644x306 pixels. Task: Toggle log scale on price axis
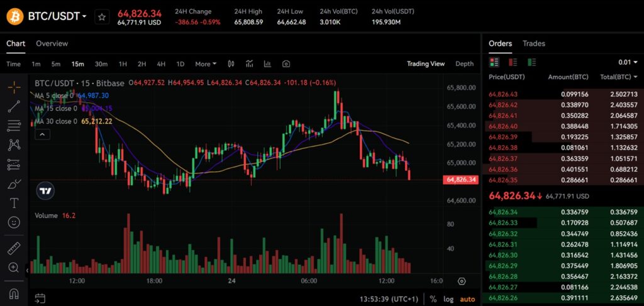(448, 299)
